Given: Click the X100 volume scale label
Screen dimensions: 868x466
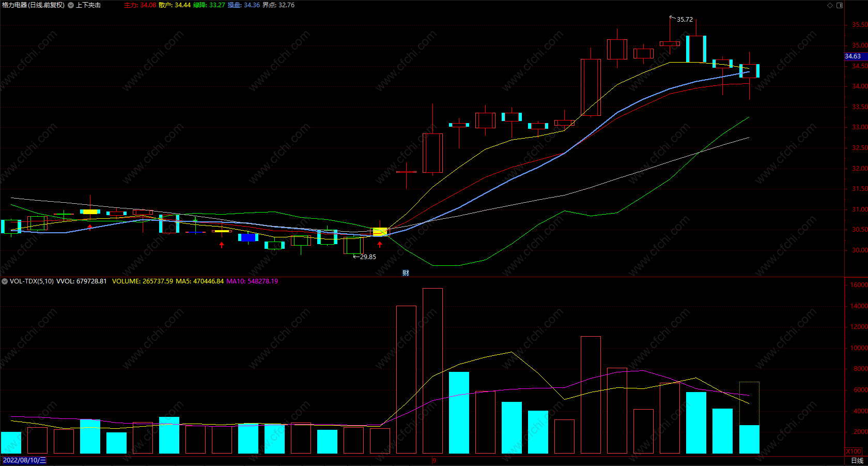Looking at the screenshot, I should pyautogui.click(x=854, y=452).
